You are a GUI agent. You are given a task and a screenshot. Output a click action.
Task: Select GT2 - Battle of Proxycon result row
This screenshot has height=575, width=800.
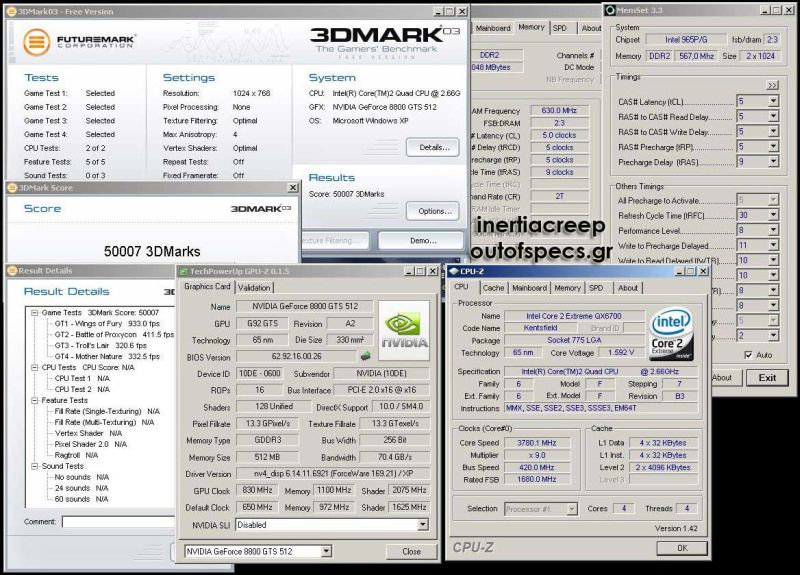point(114,335)
